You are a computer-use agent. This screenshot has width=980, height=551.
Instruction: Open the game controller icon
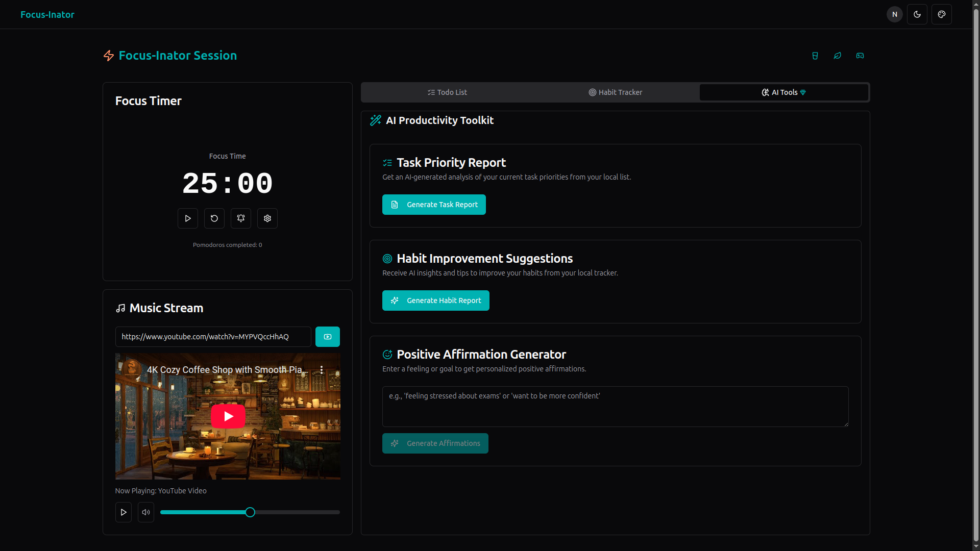tap(860, 56)
